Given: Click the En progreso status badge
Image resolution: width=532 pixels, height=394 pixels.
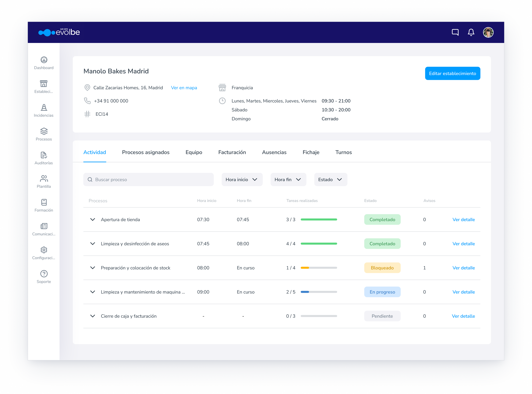Looking at the screenshot, I should [x=382, y=292].
